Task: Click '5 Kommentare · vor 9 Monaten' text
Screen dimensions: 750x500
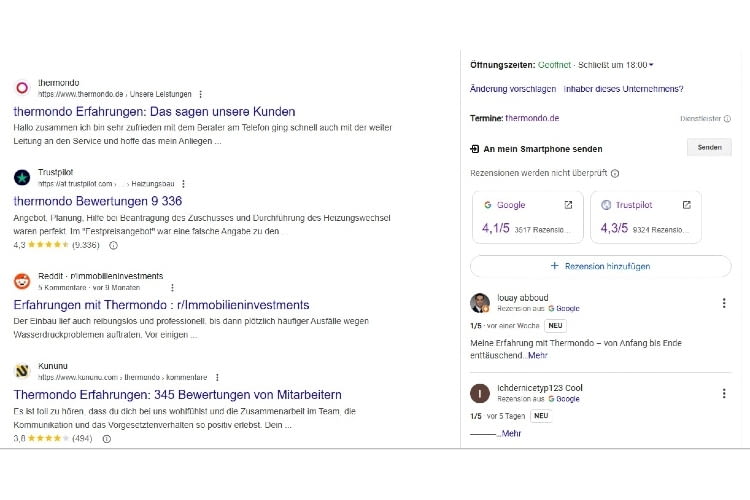Action: (89, 288)
